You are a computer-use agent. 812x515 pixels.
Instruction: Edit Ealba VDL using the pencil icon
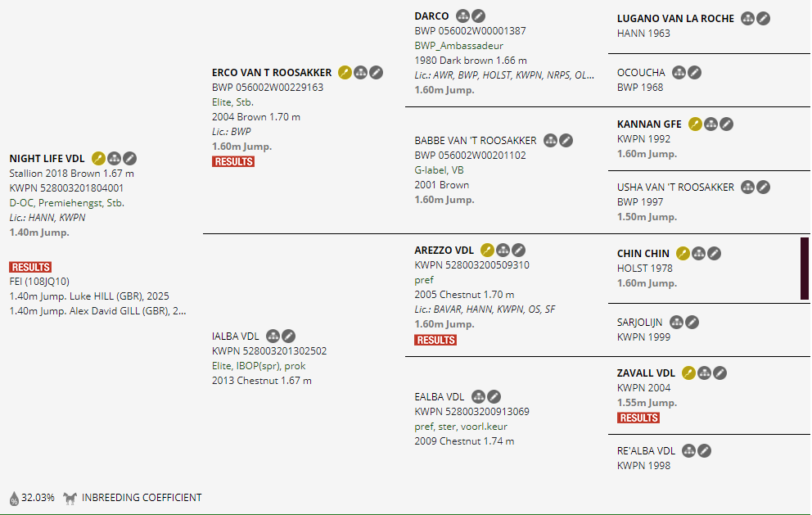494,397
